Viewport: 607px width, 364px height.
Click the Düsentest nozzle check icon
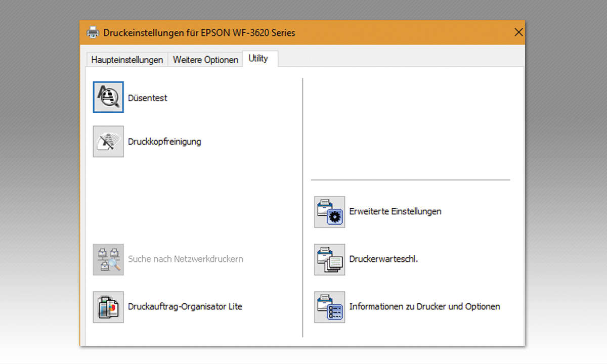pyautogui.click(x=108, y=97)
